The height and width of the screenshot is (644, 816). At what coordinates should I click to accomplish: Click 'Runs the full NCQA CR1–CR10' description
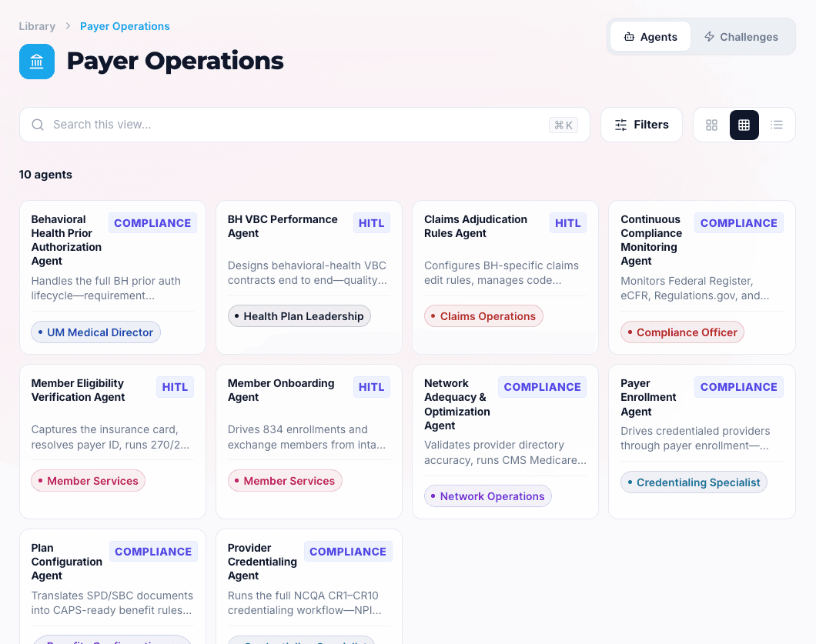click(x=304, y=603)
